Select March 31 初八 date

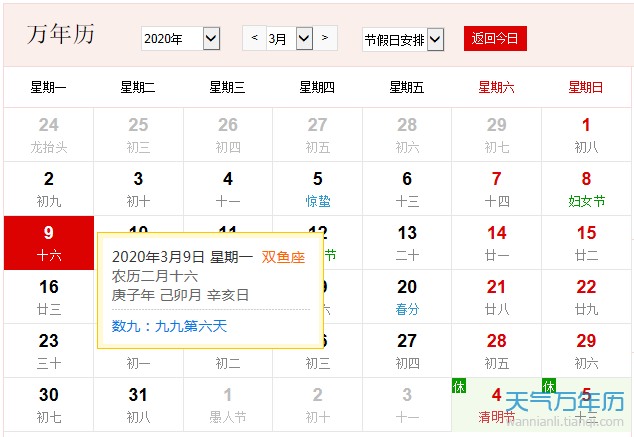(138, 405)
